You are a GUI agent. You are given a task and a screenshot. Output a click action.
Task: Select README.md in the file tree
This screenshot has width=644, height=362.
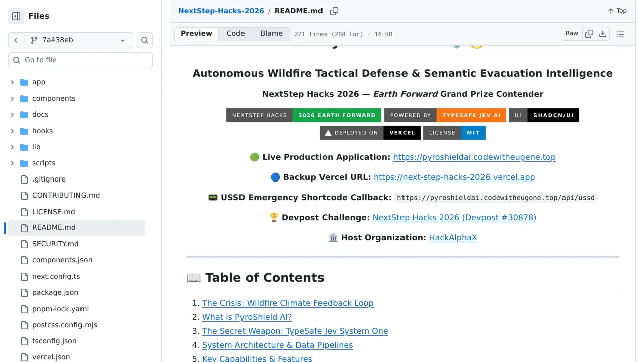(76, 228)
